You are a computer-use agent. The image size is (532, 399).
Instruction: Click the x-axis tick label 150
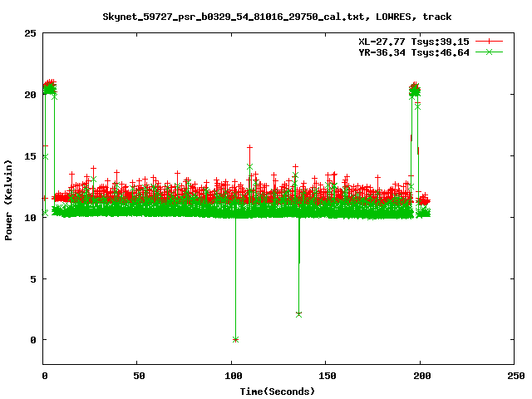point(327,376)
